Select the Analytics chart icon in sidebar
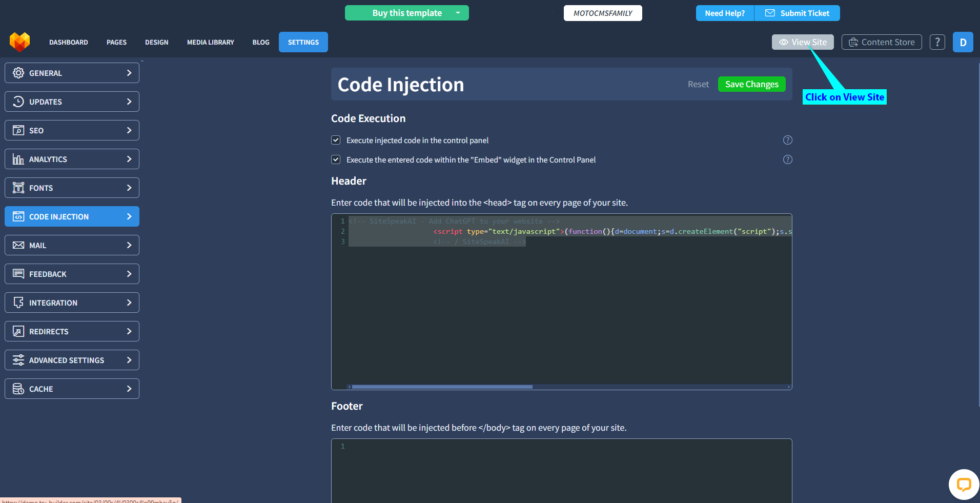 tap(18, 159)
